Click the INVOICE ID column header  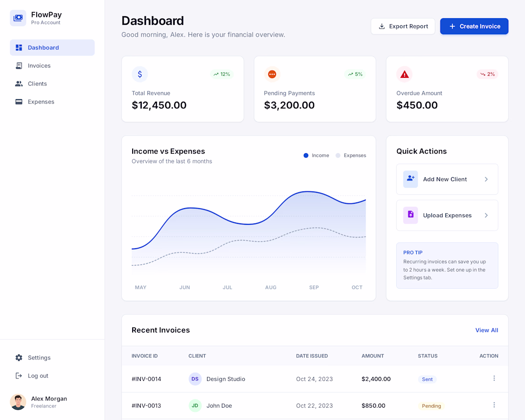(x=145, y=356)
